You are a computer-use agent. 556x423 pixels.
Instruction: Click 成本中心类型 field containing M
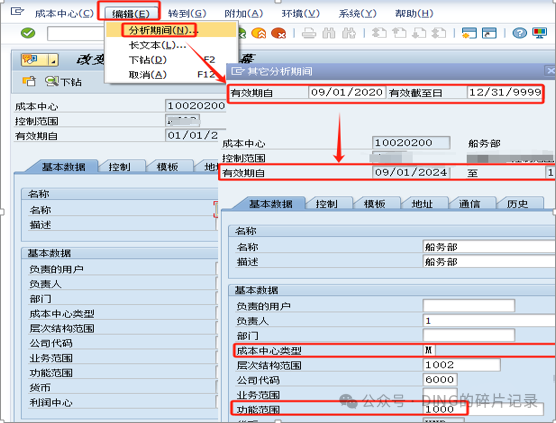tap(429, 350)
